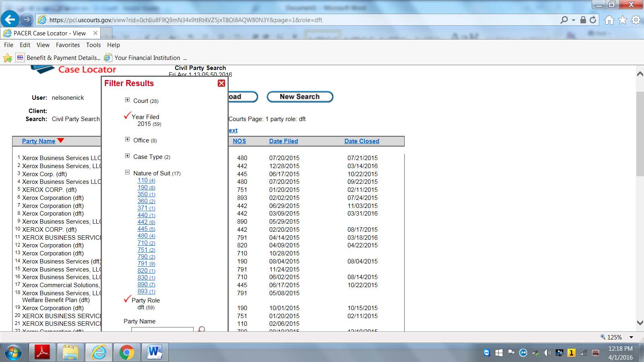Filter by Nature of Suit 751
The height and width of the screenshot is (362, 644).
[x=146, y=250]
